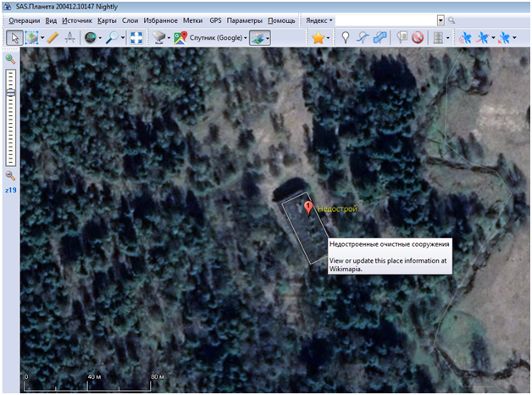Image resolution: width=532 pixels, height=395 pixels.
Task: Open the Параметры menu
Action: point(245,20)
